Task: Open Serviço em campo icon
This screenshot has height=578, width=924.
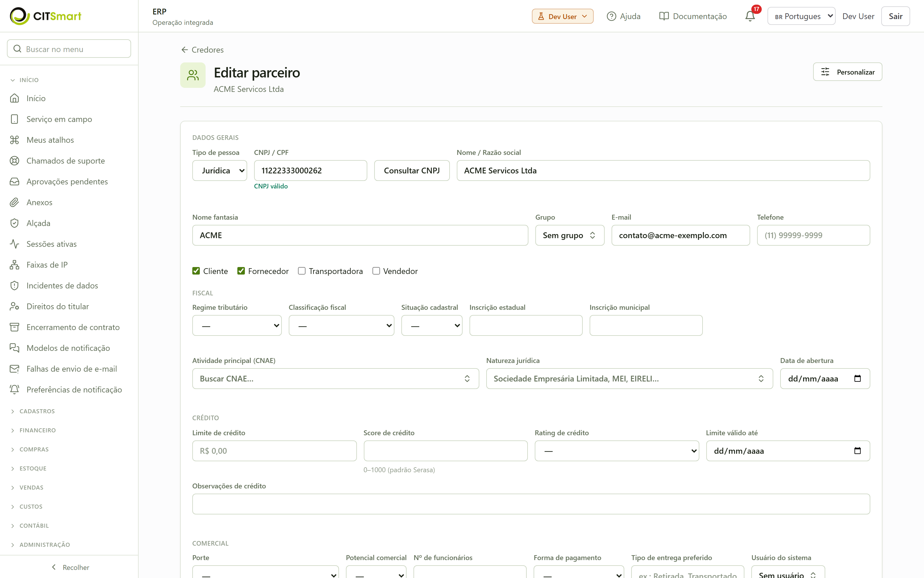Action: point(14,119)
